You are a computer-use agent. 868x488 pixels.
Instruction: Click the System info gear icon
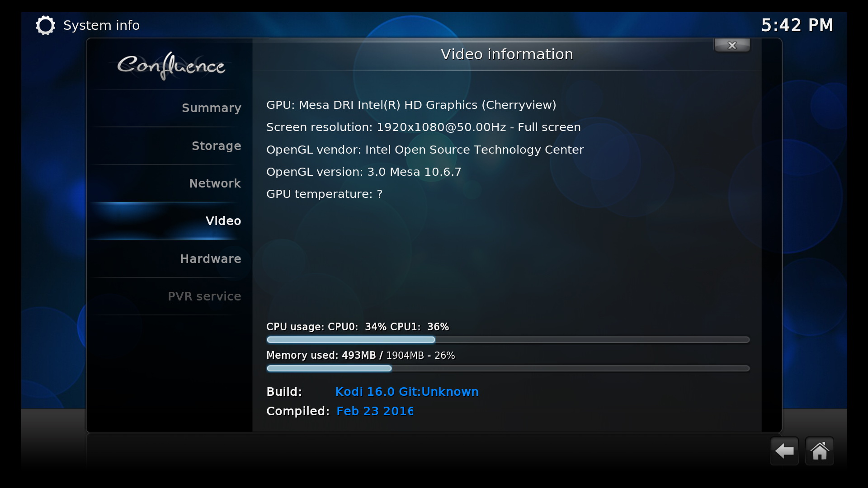pyautogui.click(x=45, y=25)
